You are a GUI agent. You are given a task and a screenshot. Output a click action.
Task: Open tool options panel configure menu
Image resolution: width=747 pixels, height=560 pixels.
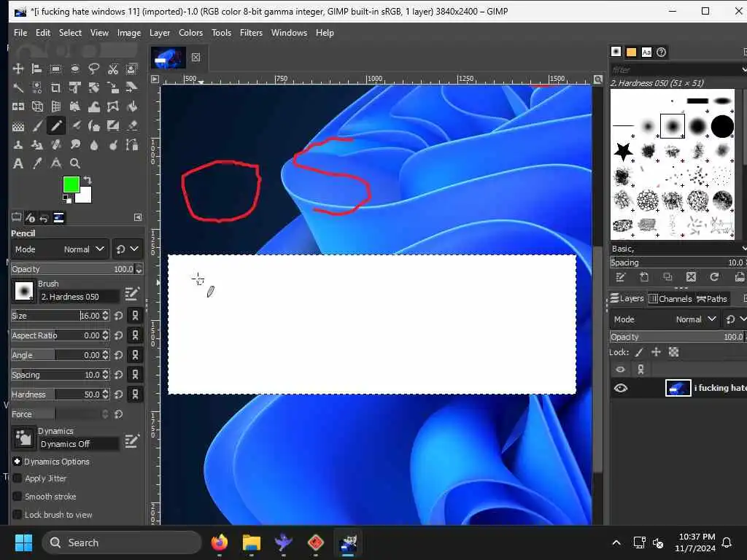click(x=138, y=217)
